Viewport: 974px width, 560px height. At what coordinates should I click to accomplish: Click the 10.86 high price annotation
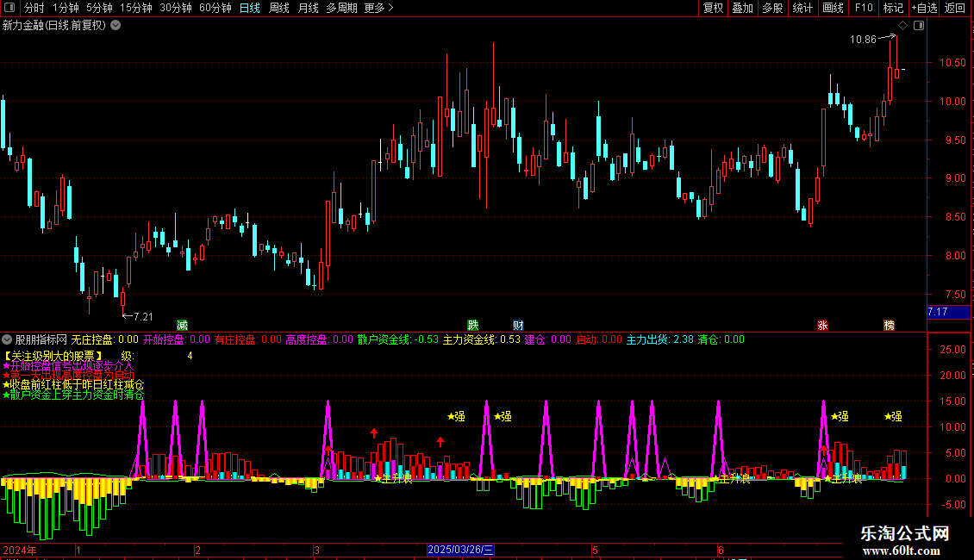(x=863, y=39)
